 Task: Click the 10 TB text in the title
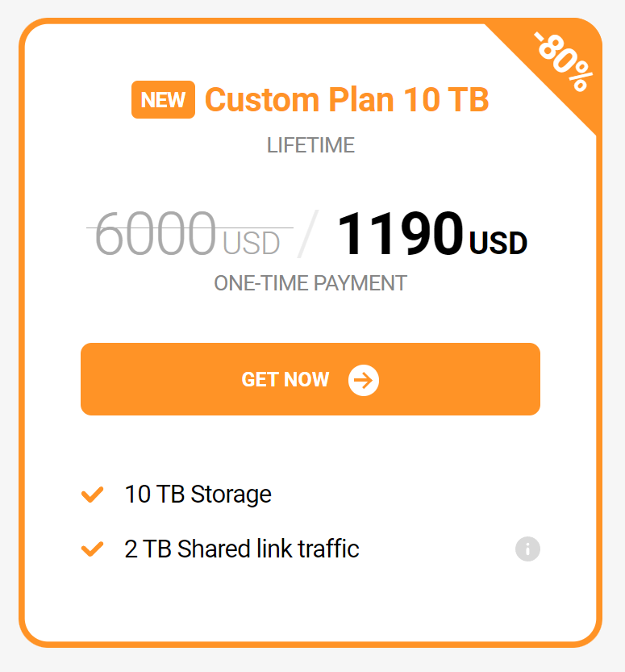446,99
